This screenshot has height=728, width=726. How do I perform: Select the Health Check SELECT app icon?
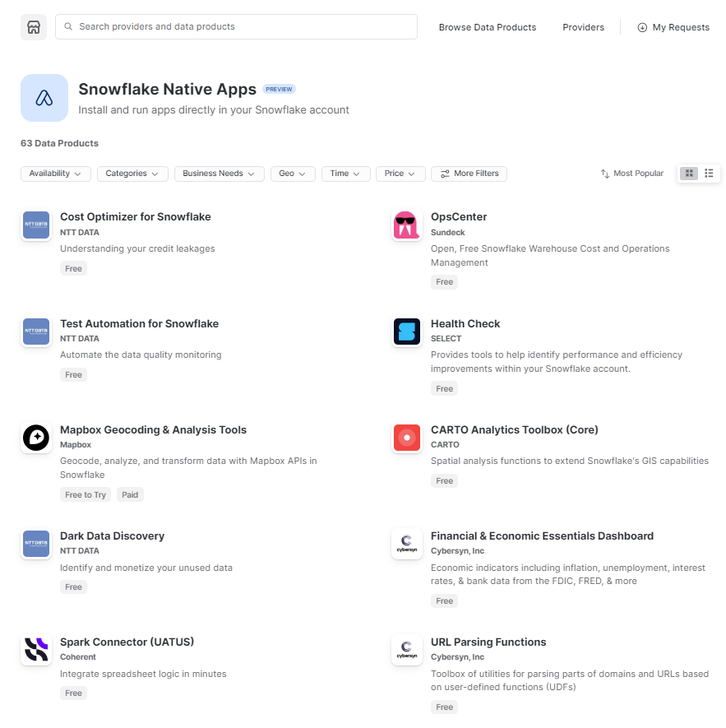[406, 332]
